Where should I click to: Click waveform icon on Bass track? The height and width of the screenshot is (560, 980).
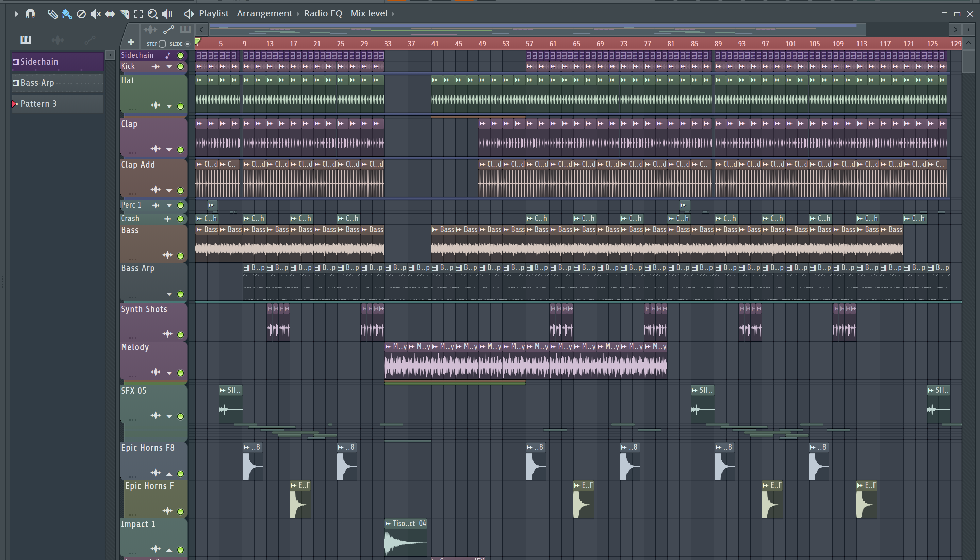tap(167, 254)
